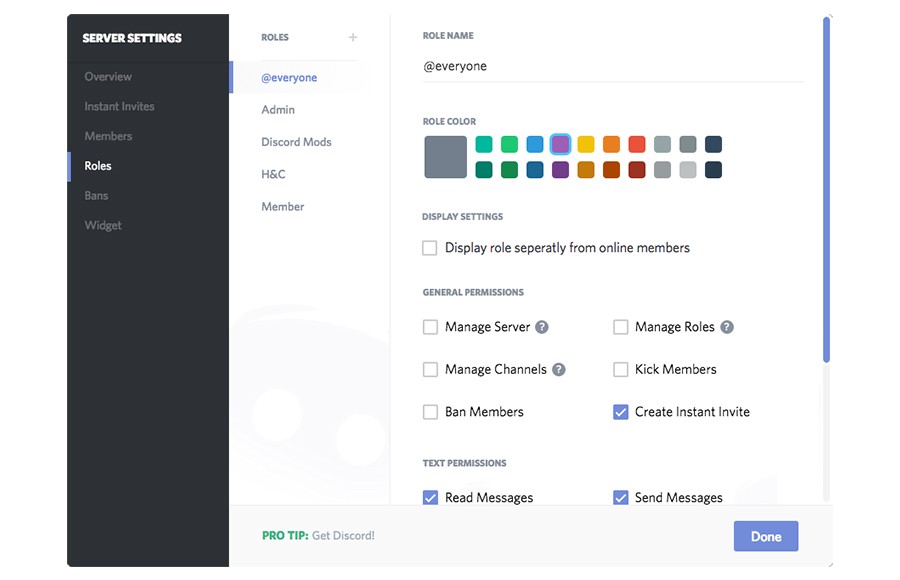Pick the light silver swatch in bottom row
Image resolution: width=900 pixels, height=580 pixels.
688,170
